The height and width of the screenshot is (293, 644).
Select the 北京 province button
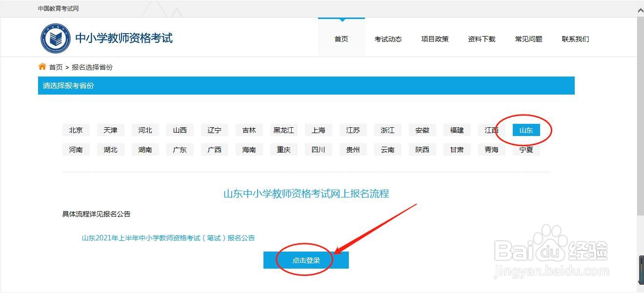point(76,130)
